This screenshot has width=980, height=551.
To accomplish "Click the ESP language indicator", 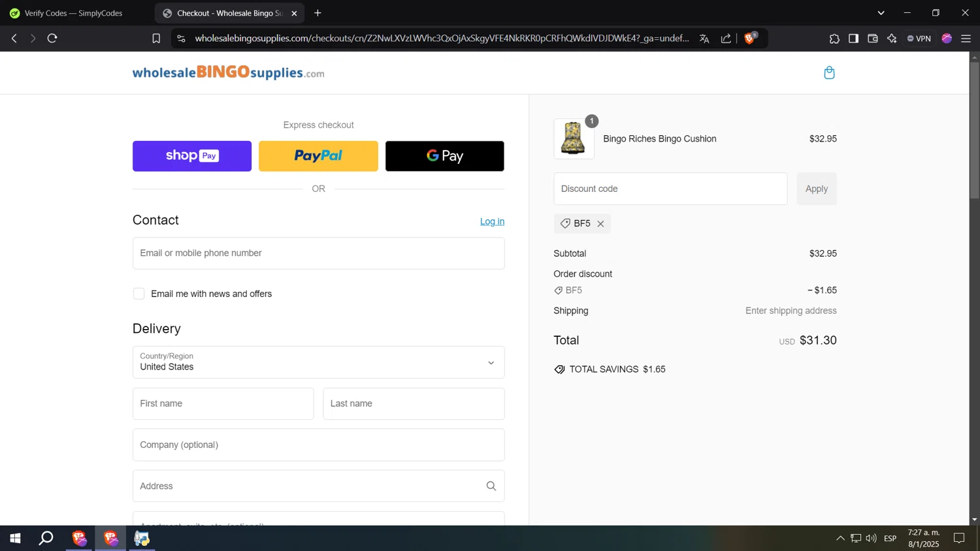I will pyautogui.click(x=890, y=539).
